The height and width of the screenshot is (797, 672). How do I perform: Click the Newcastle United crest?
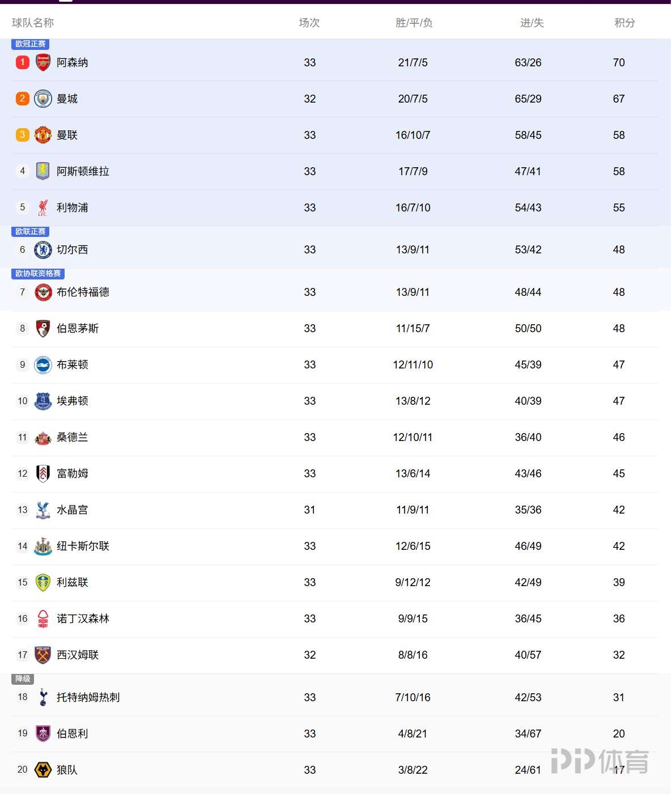click(x=43, y=546)
